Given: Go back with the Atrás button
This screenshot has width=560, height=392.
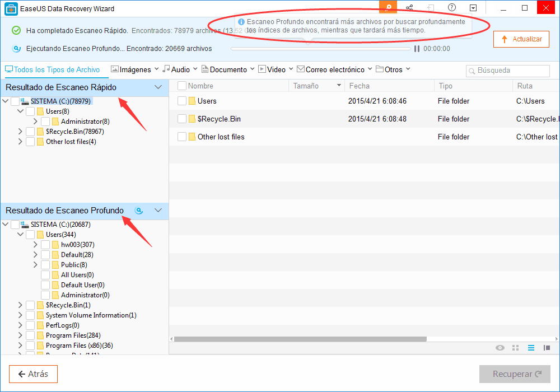Looking at the screenshot, I should coord(33,374).
